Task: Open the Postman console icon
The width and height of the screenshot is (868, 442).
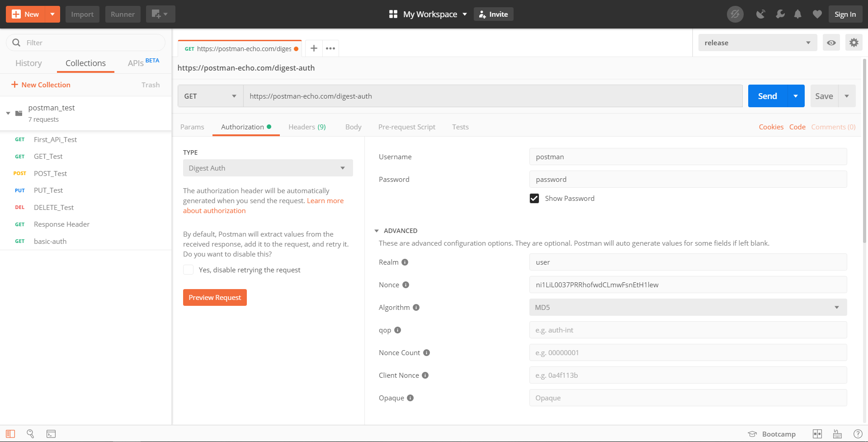Action: pos(51,434)
